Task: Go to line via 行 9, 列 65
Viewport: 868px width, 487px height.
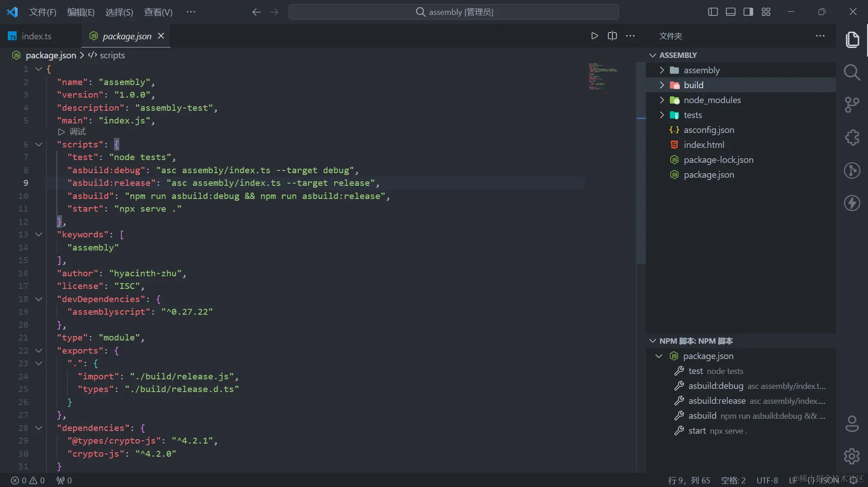Action: click(x=689, y=480)
